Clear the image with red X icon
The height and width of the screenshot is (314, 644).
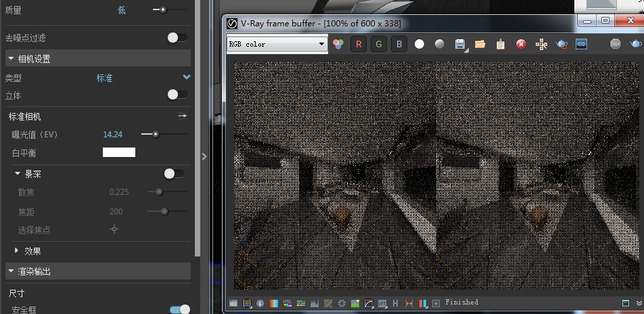point(521,44)
